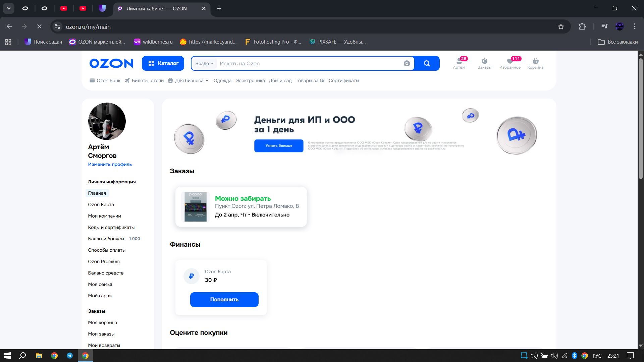Select Баллы и бонусы in sidebar

[x=106, y=239]
